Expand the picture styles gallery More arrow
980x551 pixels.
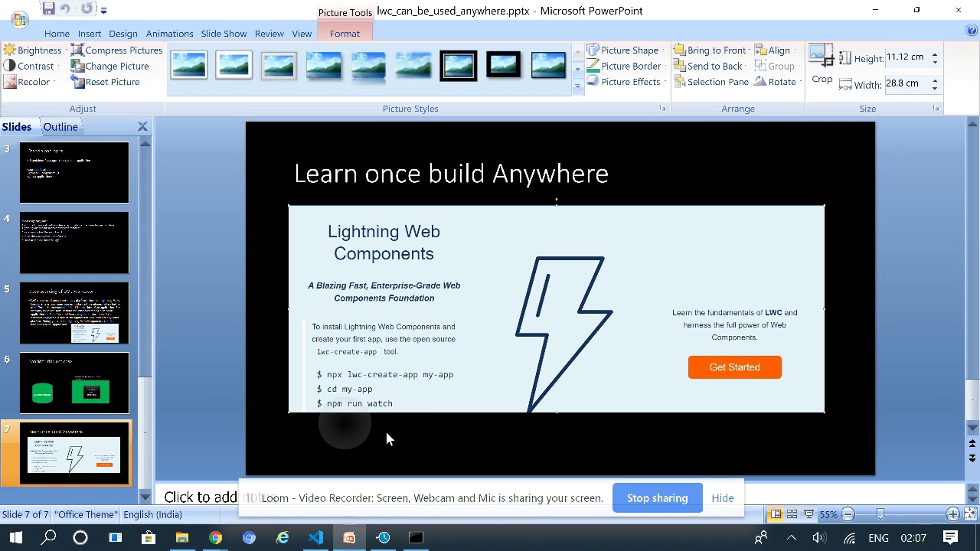point(577,86)
